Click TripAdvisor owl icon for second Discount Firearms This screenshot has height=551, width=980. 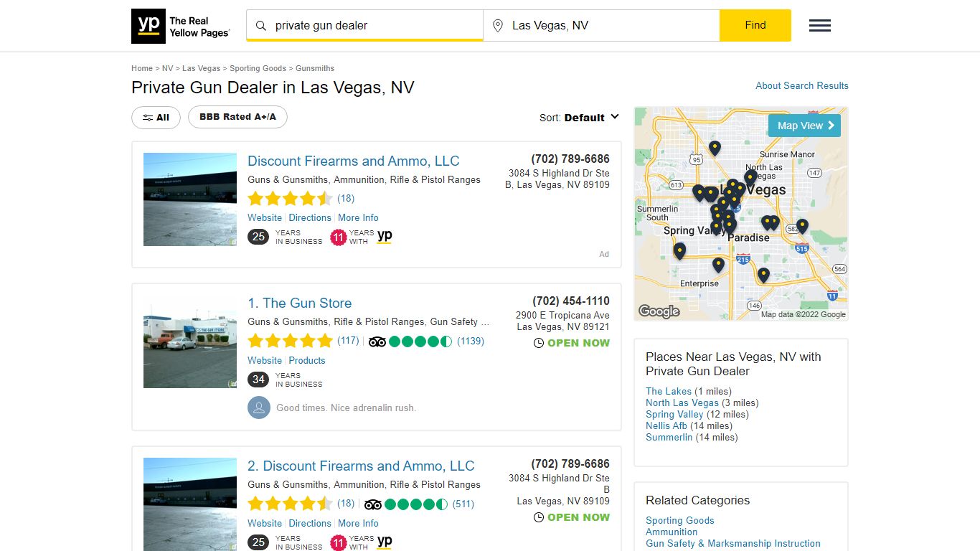[x=373, y=504]
